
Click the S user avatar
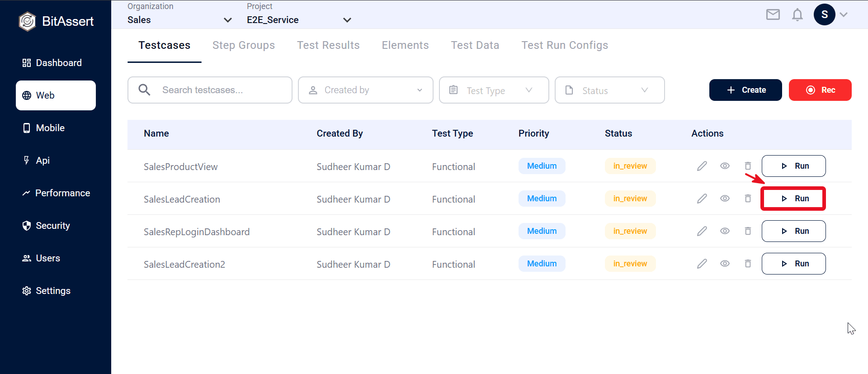[825, 14]
